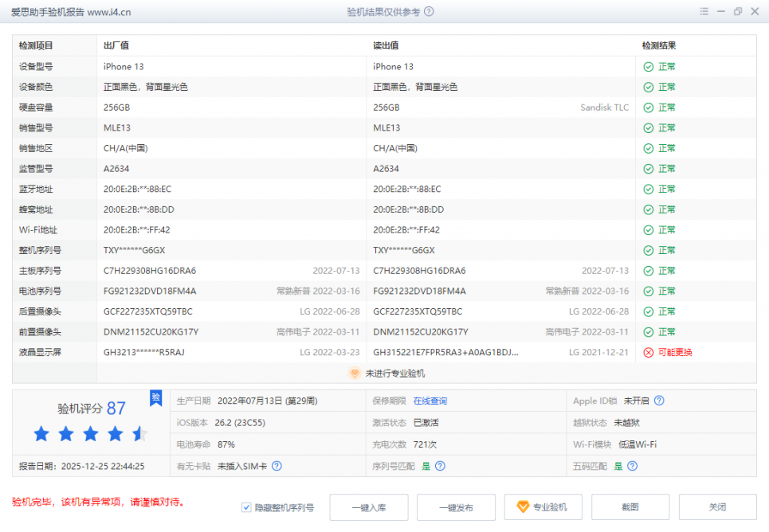The height and width of the screenshot is (532, 769).
Task: Click the red warning icon for 可能更换
Action: (648, 352)
